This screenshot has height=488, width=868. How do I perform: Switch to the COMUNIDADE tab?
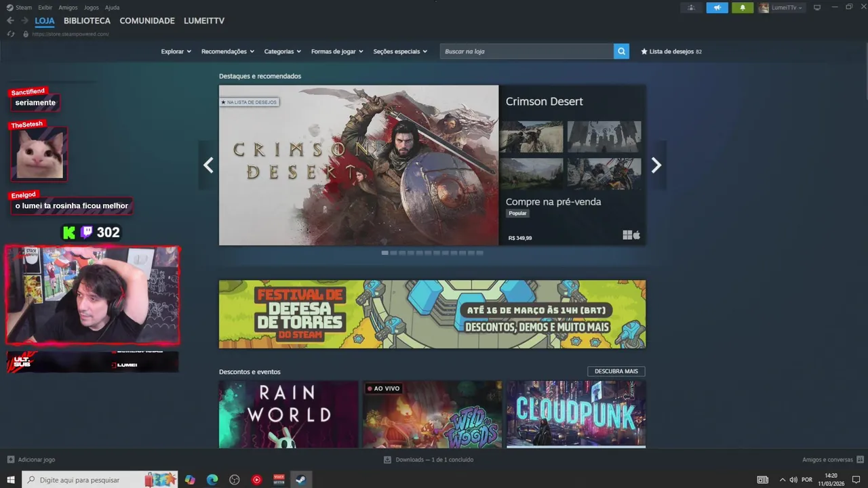(x=147, y=21)
